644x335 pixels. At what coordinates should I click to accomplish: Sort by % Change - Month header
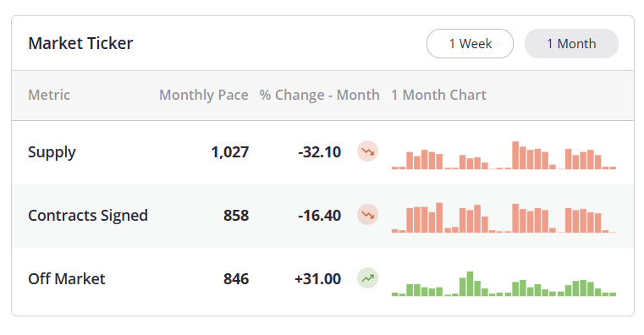pyautogui.click(x=320, y=95)
